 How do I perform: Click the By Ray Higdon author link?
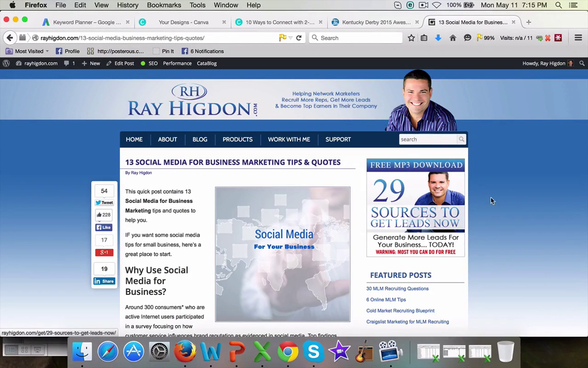(138, 173)
